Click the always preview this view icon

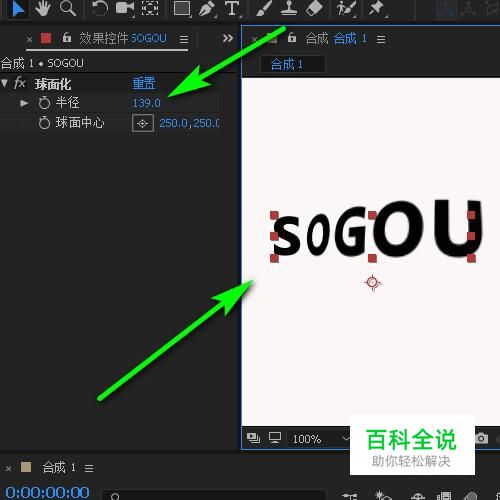253,438
